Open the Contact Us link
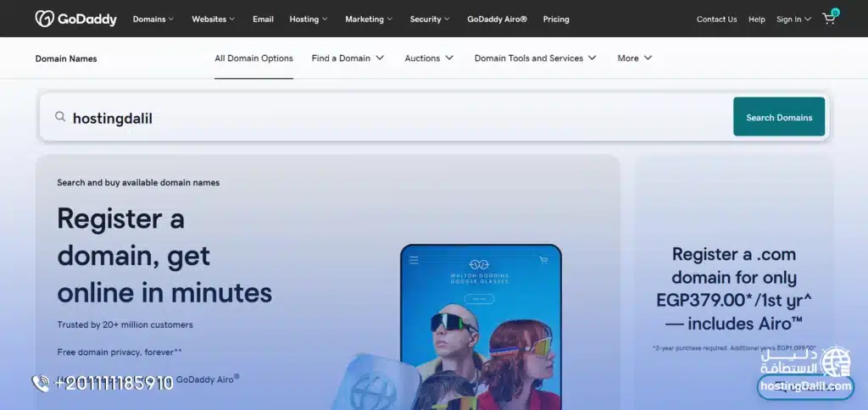The image size is (868, 410). (716, 19)
